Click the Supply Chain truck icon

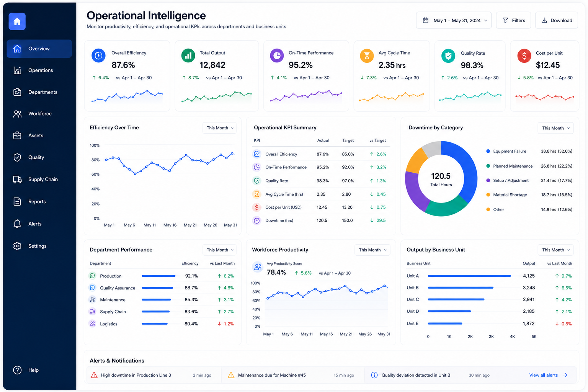click(17, 180)
